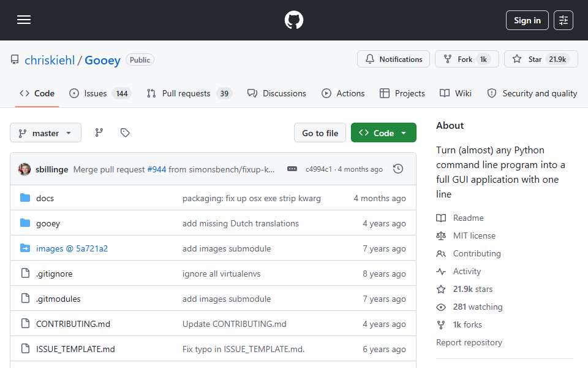View tags via the tag icon
This screenshot has height=368, width=588.
125,132
